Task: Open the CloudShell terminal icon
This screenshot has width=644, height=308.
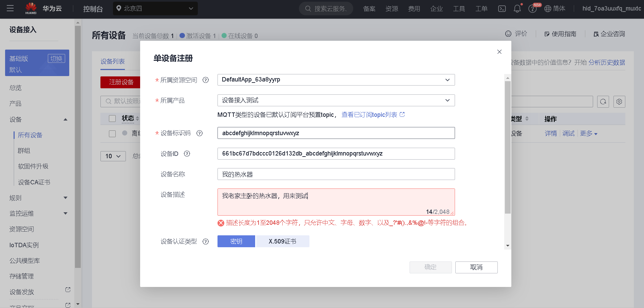Action: (x=502, y=9)
